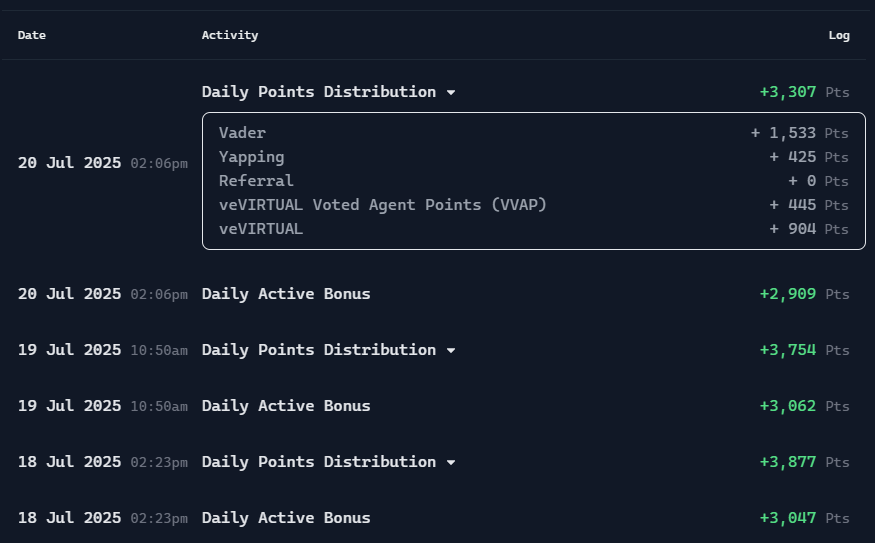Expand 18 Jul Daily Points Distribution arrow

click(451, 463)
